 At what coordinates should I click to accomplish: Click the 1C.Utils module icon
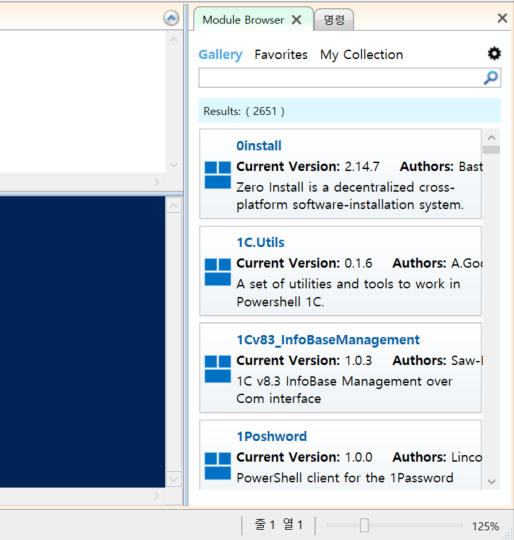(218, 272)
